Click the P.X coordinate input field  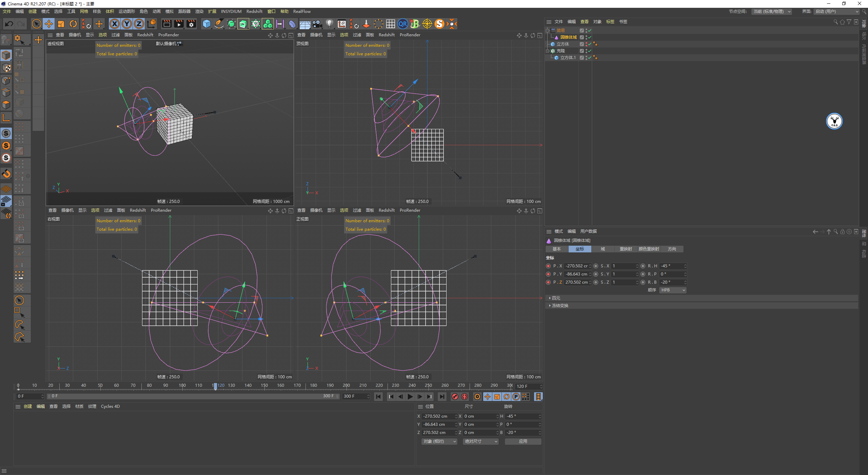coord(577,266)
